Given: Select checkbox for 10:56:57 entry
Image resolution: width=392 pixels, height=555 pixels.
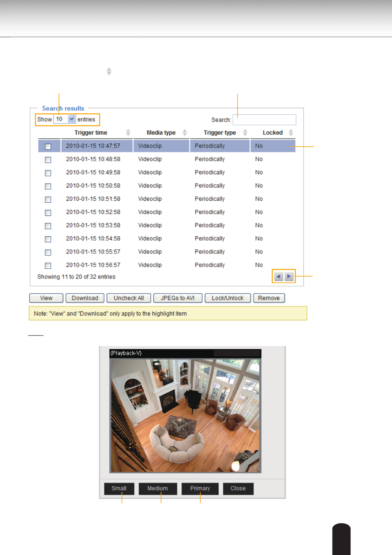Looking at the screenshot, I should (48, 265).
